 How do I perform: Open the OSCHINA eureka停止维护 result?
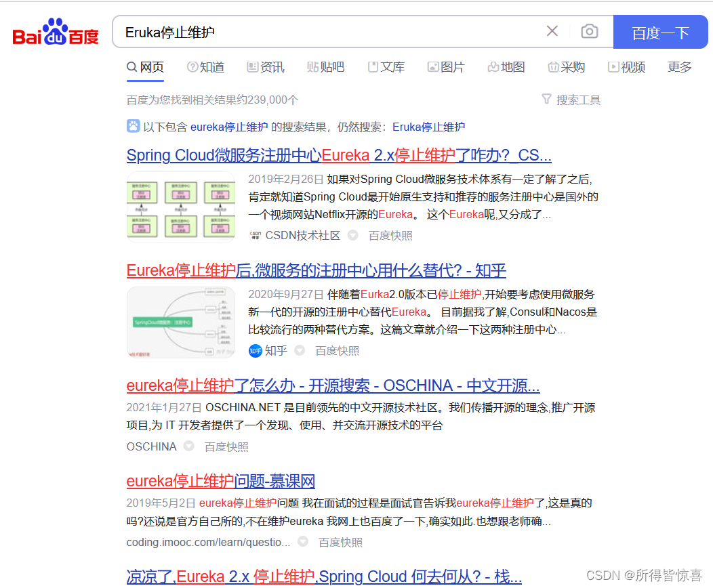(x=333, y=385)
